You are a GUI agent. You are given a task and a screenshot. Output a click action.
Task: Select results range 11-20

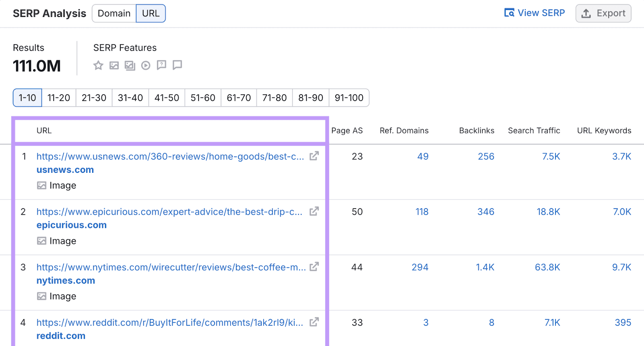[x=59, y=97]
